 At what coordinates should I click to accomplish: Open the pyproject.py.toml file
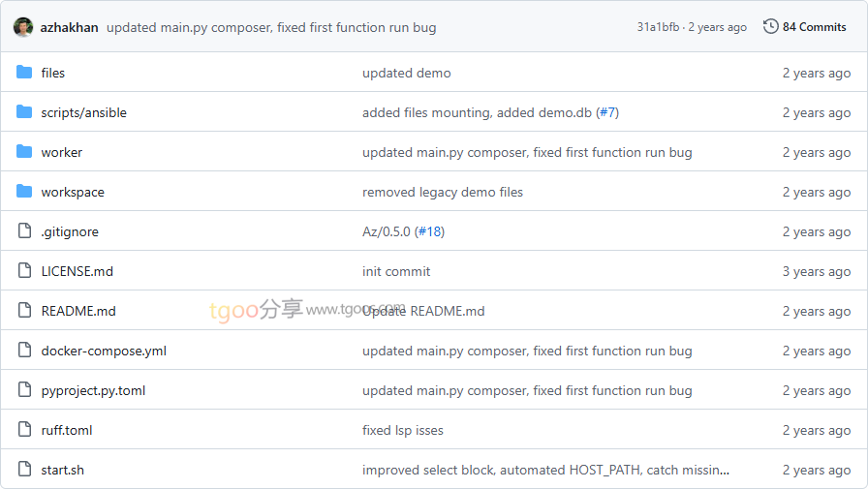(x=93, y=390)
